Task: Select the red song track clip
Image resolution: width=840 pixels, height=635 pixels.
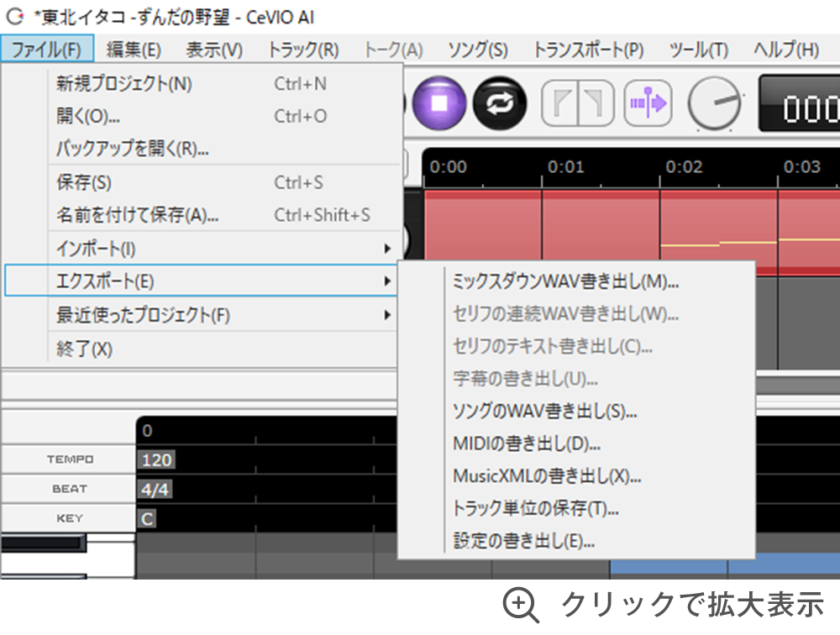Action: click(x=633, y=232)
